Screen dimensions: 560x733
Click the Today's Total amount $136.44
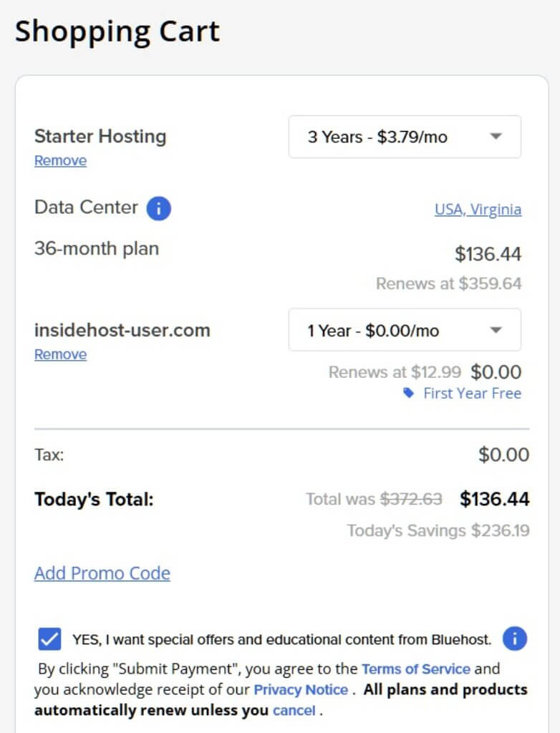(x=494, y=499)
